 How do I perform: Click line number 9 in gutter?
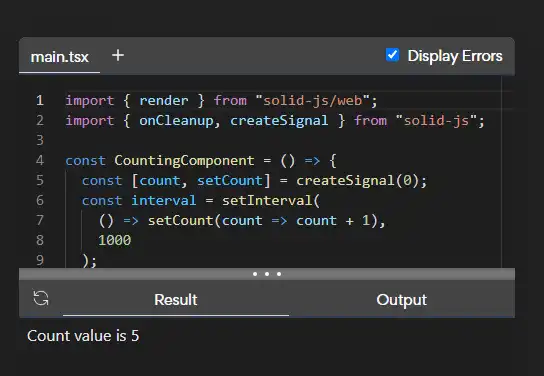40,260
